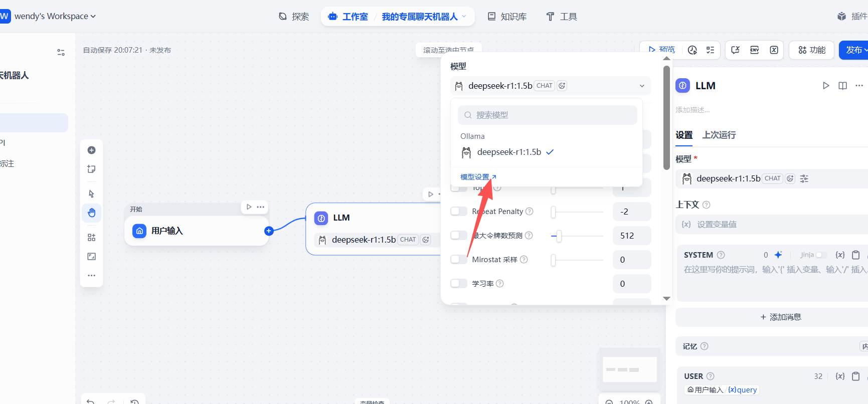The image size is (868, 404).
Task: Toggle the 最大令牌数预测 parameter switch
Action: click(459, 236)
